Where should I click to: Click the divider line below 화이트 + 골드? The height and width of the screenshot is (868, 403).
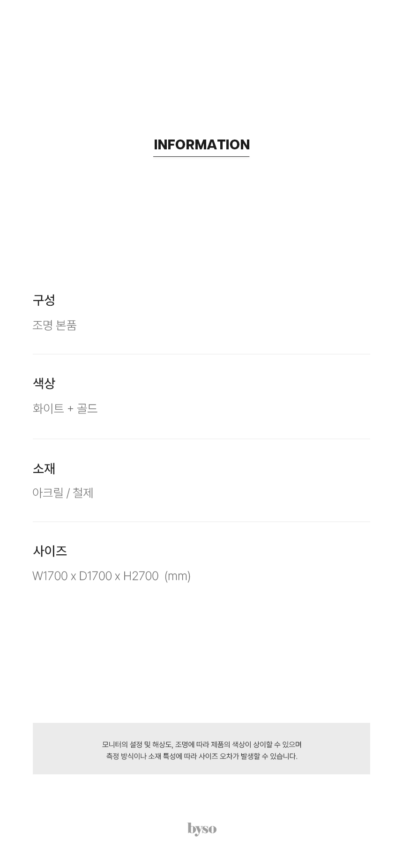click(201, 439)
